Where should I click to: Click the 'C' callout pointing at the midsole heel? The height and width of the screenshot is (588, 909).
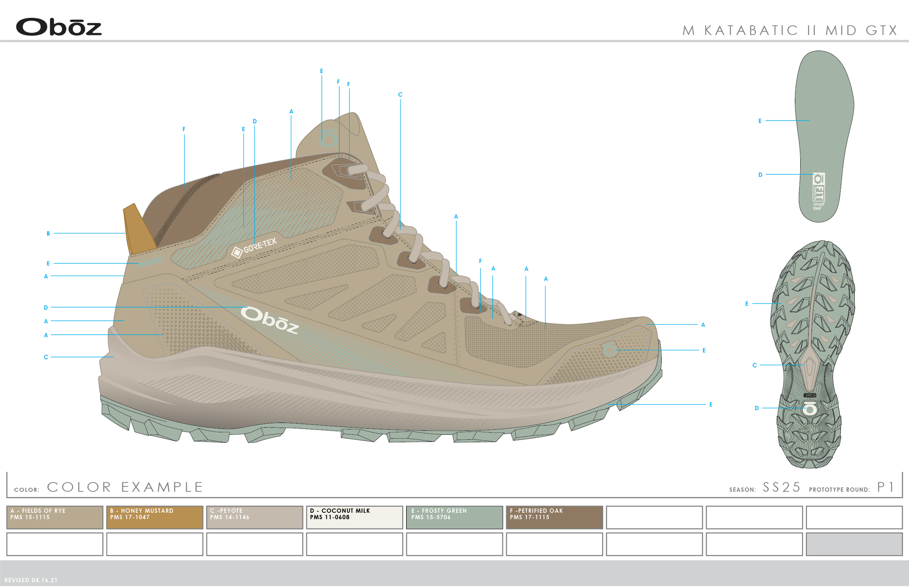click(46, 357)
